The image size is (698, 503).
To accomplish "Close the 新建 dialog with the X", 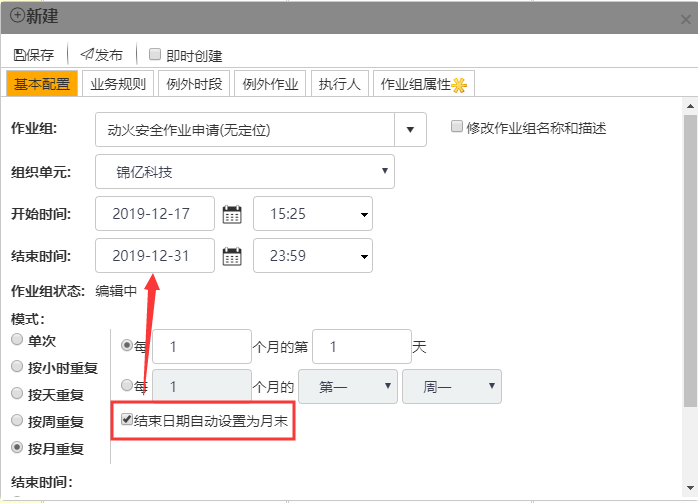I will pyautogui.click(x=683, y=18).
